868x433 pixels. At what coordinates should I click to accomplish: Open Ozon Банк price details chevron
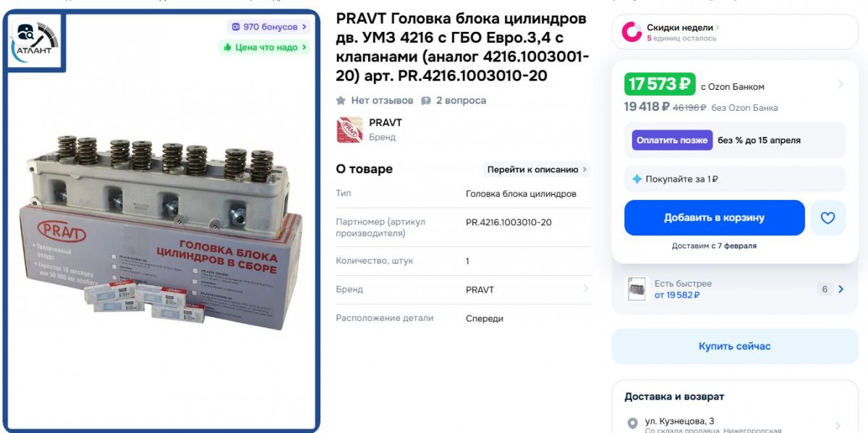[840, 85]
